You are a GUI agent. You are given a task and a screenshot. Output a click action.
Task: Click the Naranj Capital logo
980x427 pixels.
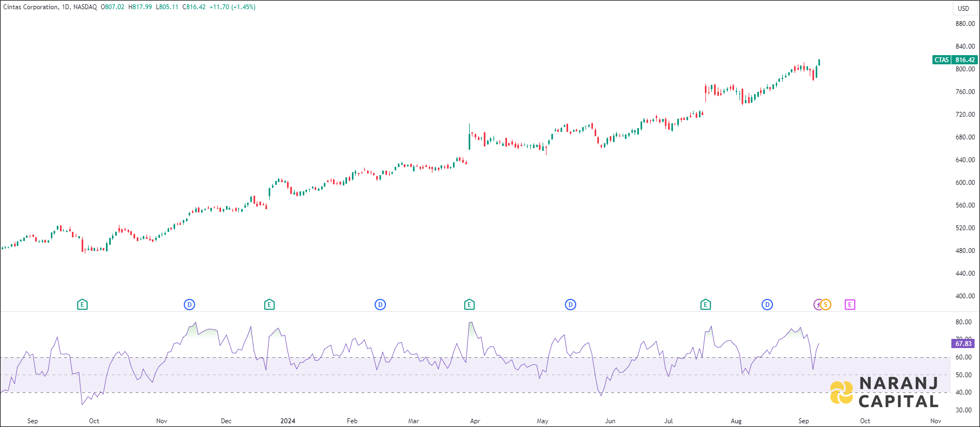[884, 392]
